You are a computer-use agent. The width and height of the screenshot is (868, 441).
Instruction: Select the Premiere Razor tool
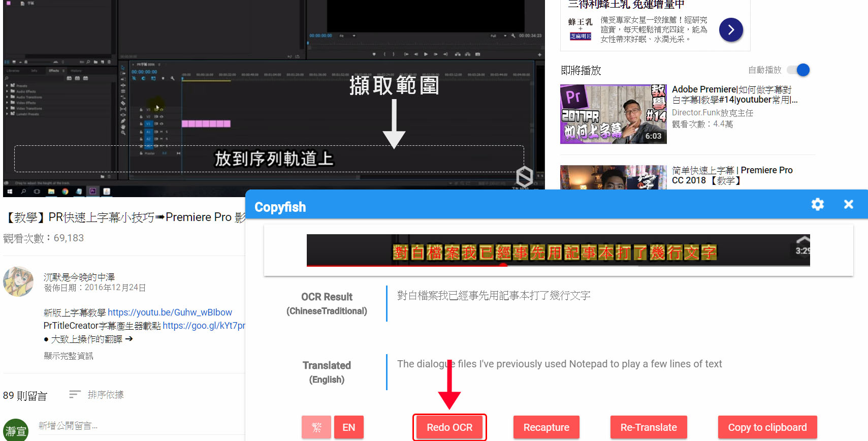123,103
